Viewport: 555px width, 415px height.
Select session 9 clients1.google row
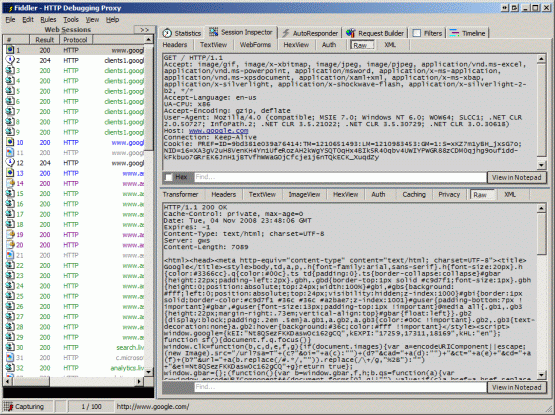pos(74,132)
